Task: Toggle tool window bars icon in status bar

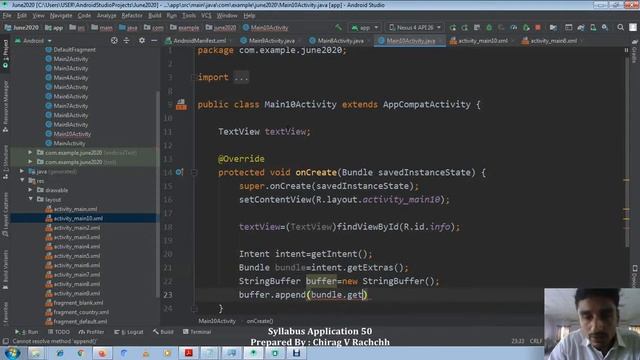Action: 6,341
